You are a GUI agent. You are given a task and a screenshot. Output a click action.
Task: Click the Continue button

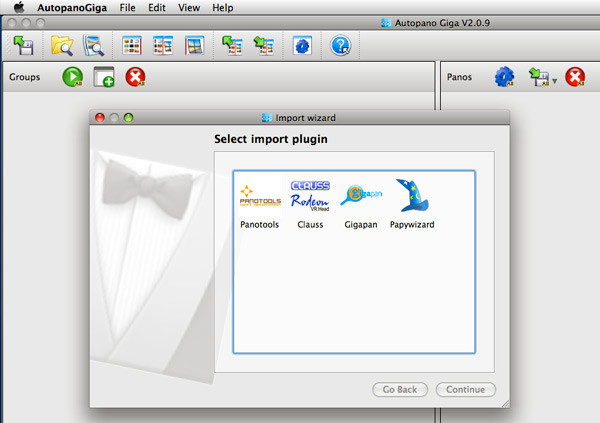click(466, 390)
